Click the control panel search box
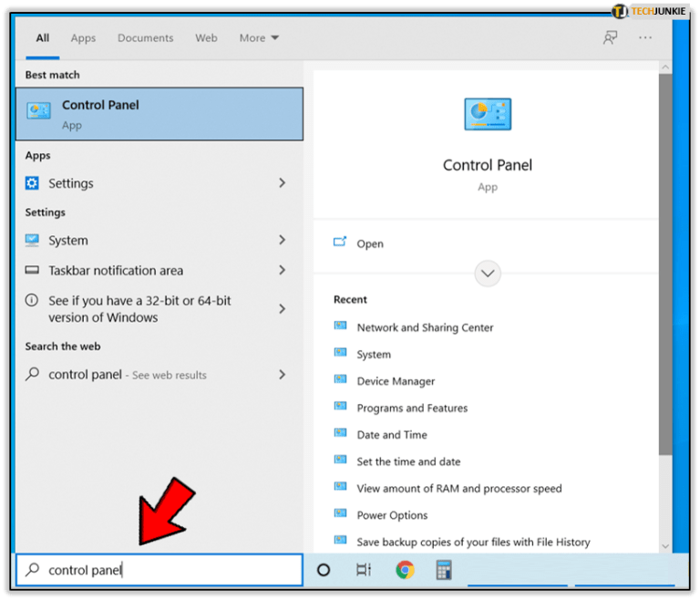 (160, 570)
